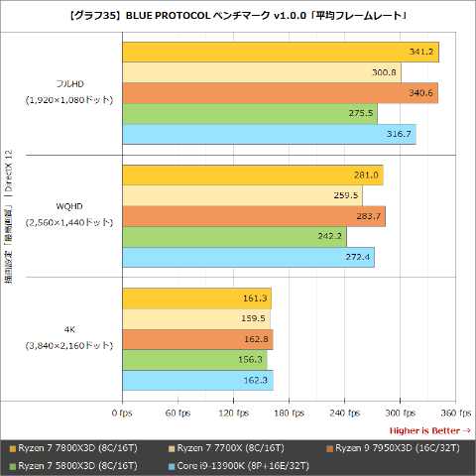This screenshot has height=476, width=476.
Task: Click the WQHD bar with value 283.7
Action: (x=254, y=216)
